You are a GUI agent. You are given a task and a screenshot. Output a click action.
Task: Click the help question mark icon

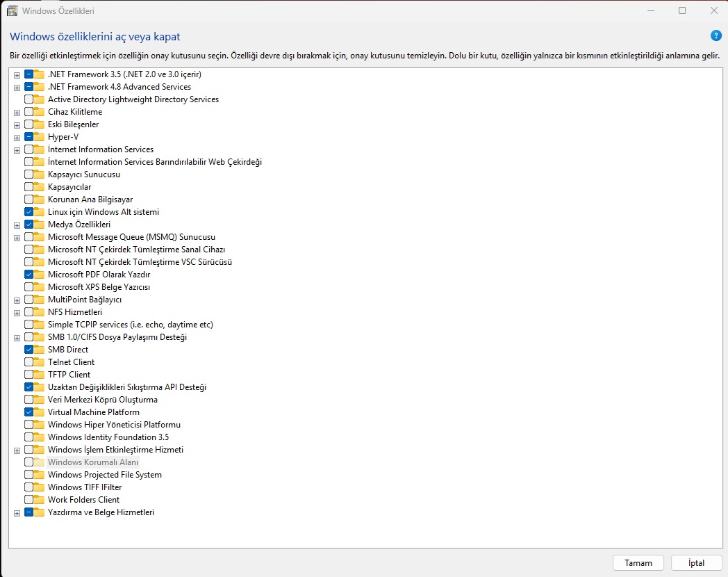point(716,35)
